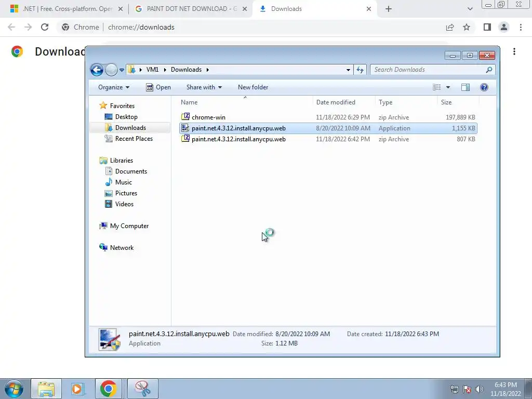Screen dimensions: 532x399
Task: Go back in Explorer with back arrow
Action: pyautogui.click(x=97, y=70)
